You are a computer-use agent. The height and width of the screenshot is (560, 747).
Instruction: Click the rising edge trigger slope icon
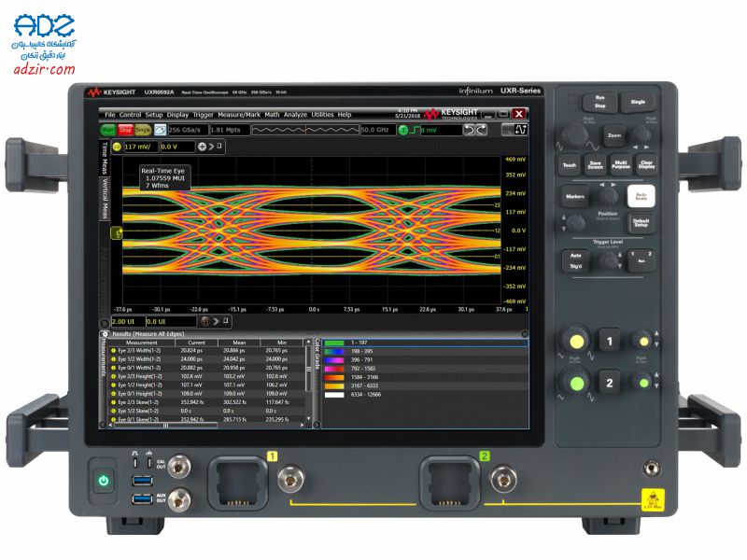(415, 130)
